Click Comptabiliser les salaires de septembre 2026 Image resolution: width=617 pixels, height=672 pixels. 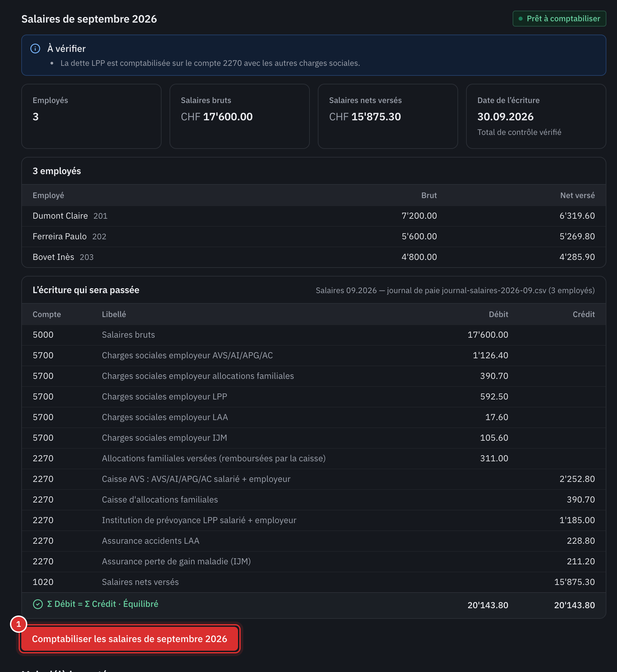point(130,639)
